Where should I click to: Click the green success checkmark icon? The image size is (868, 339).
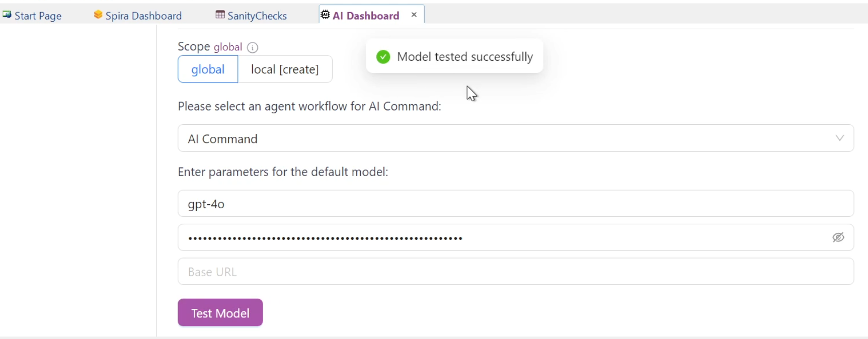click(x=383, y=57)
